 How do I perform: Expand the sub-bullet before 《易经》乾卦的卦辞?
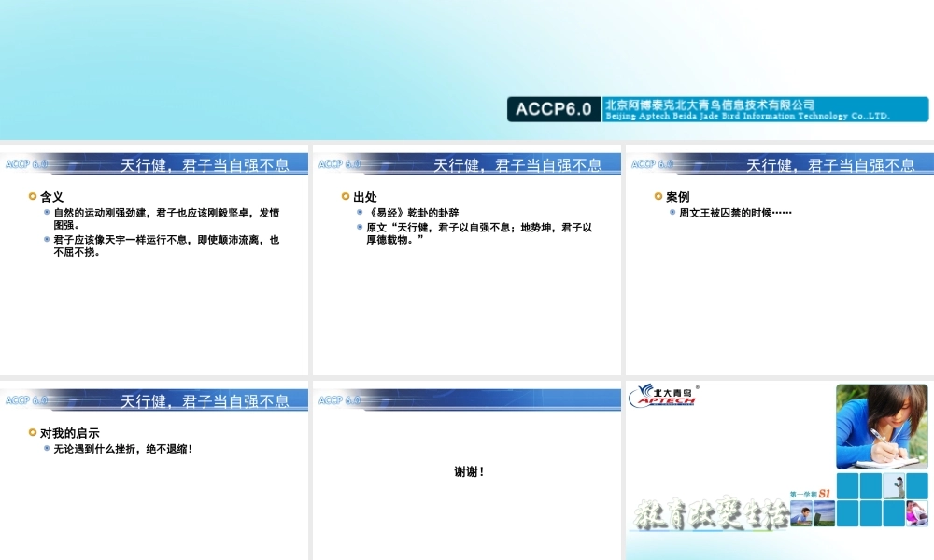pyautogui.click(x=358, y=211)
